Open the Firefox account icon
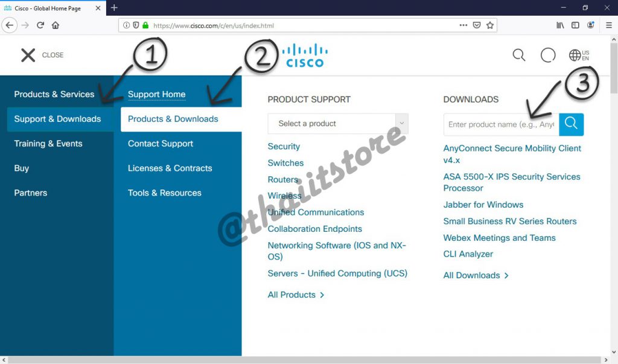Screen dimensions: 618x364 pyautogui.click(x=590, y=25)
